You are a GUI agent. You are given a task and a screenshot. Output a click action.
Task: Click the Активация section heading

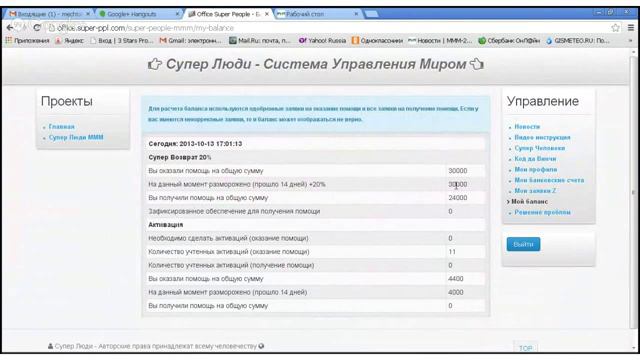pyautogui.click(x=166, y=224)
